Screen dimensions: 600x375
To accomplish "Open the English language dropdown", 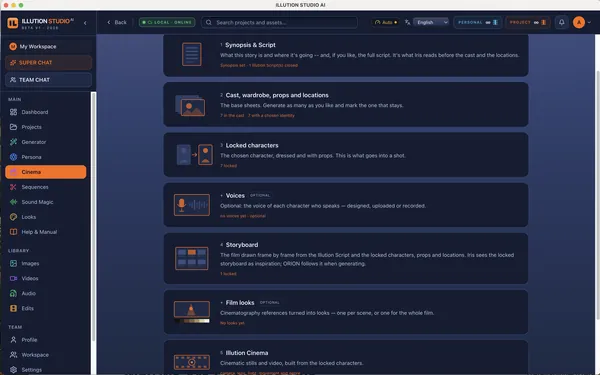I will [x=431, y=23].
